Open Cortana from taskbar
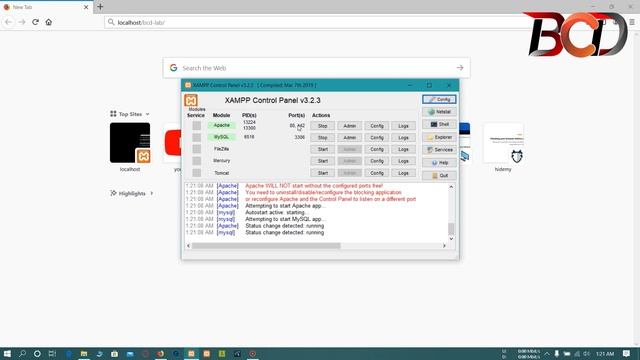Image resolution: width=640 pixels, height=360 pixels. (x=37, y=353)
